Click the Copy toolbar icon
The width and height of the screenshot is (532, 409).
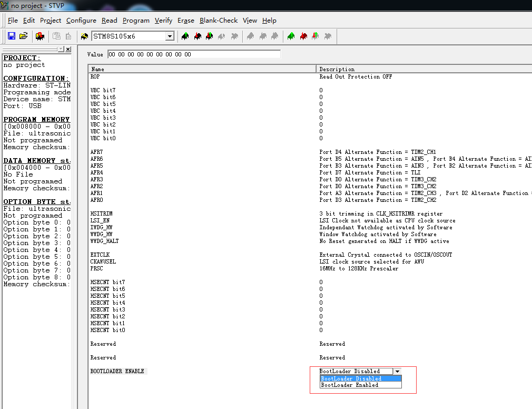(56, 36)
